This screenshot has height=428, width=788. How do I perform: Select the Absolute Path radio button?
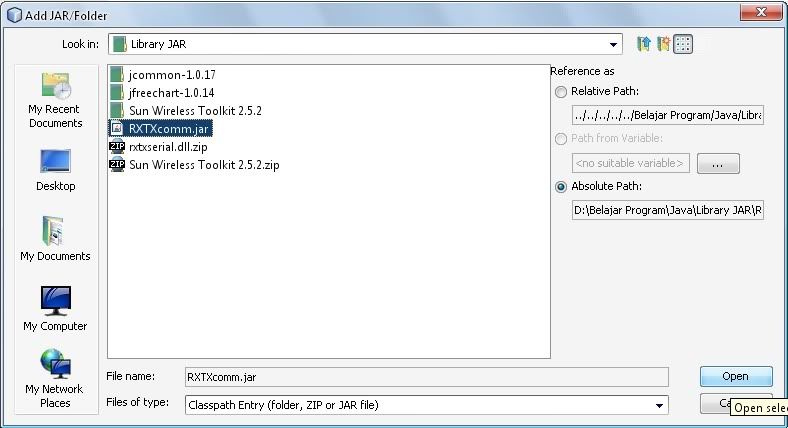(x=560, y=186)
